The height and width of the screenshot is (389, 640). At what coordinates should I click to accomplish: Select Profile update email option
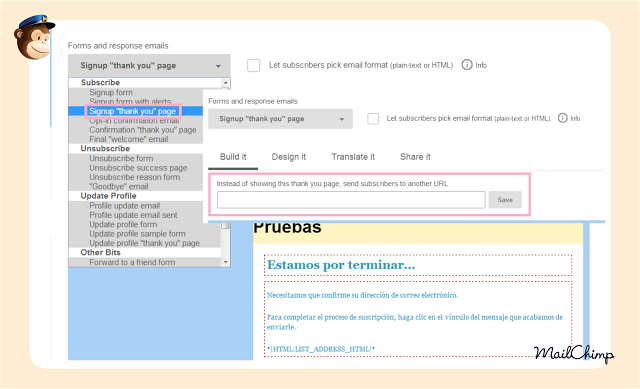[x=124, y=206]
